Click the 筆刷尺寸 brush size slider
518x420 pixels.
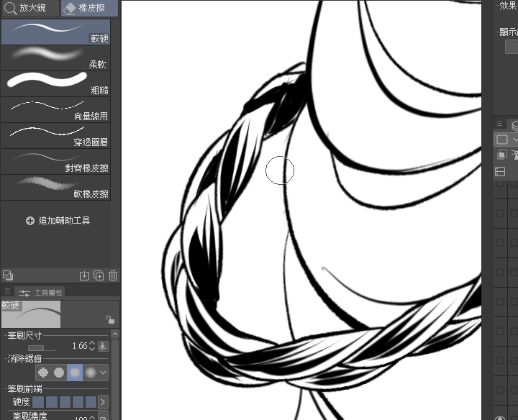pos(42,348)
